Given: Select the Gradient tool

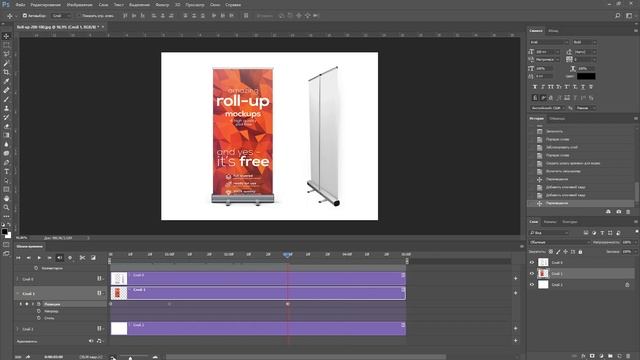Looking at the screenshot, I should (x=6, y=135).
